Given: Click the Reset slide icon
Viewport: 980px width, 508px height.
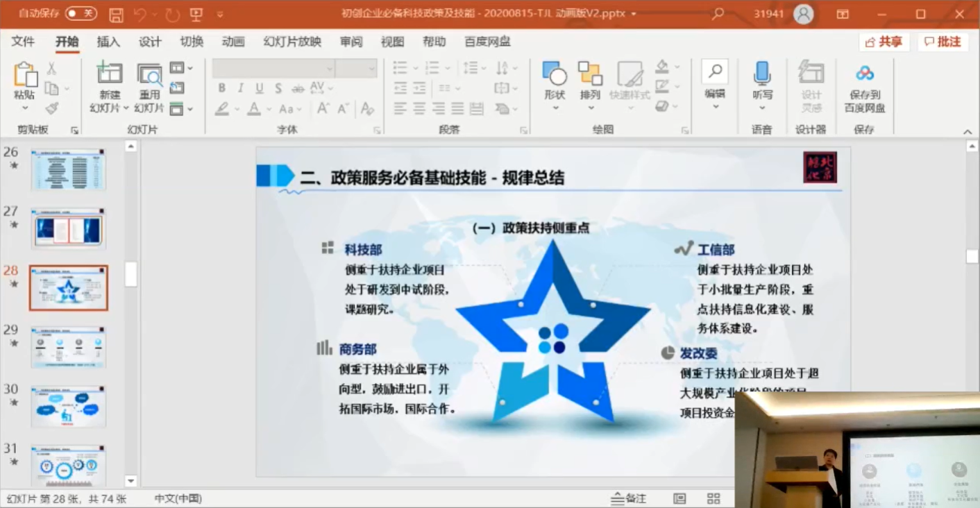Looking at the screenshot, I should click(177, 88).
